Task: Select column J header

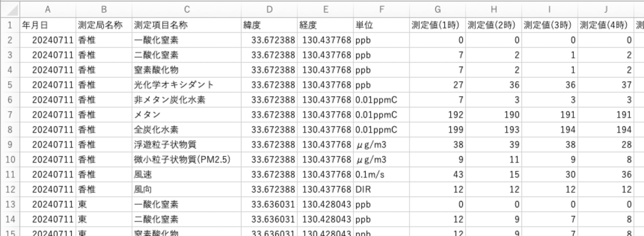Action: 605,9
